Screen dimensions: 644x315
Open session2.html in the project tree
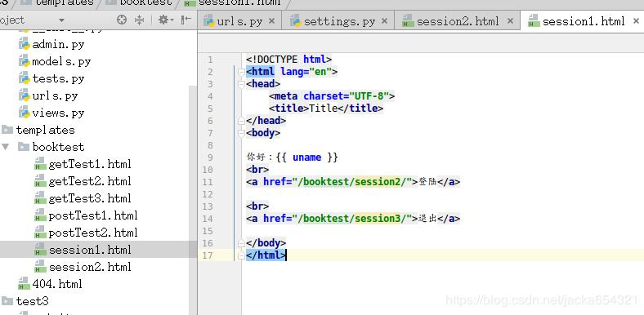click(x=90, y=267)
